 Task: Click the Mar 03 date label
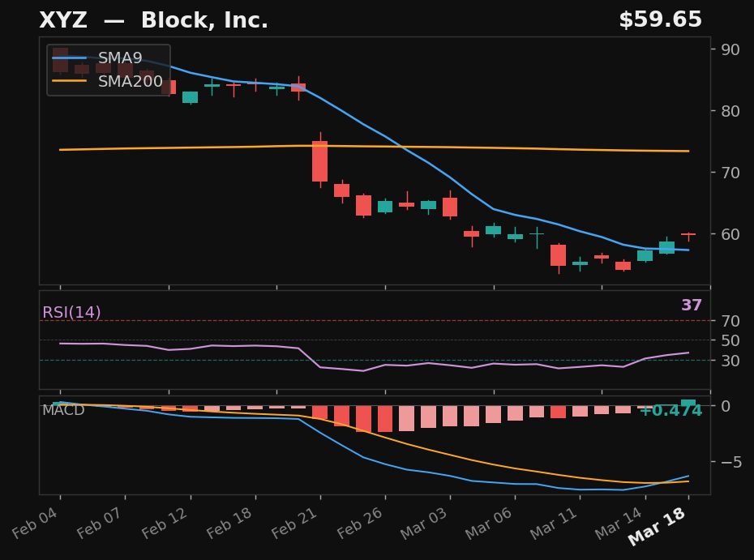point(424,523)
